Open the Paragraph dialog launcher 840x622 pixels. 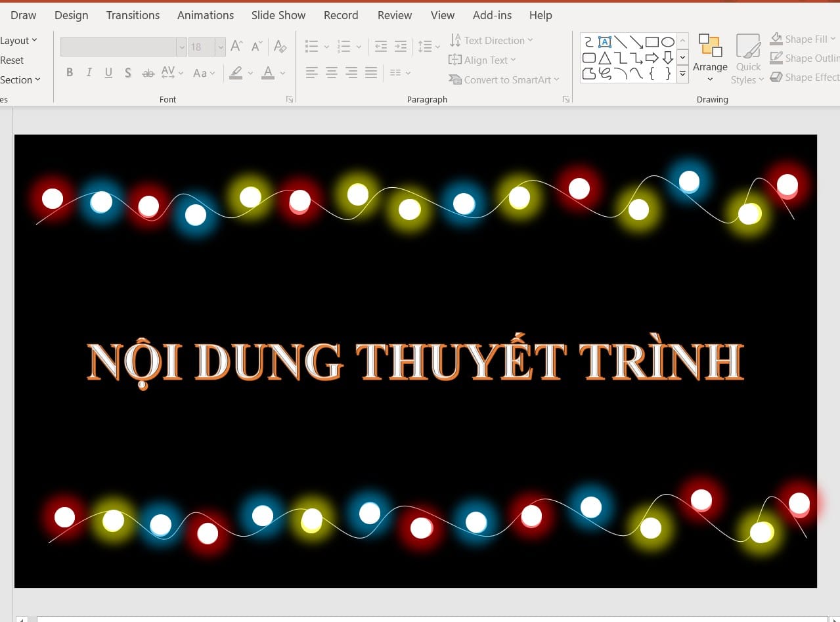click(x=566, y=99)
